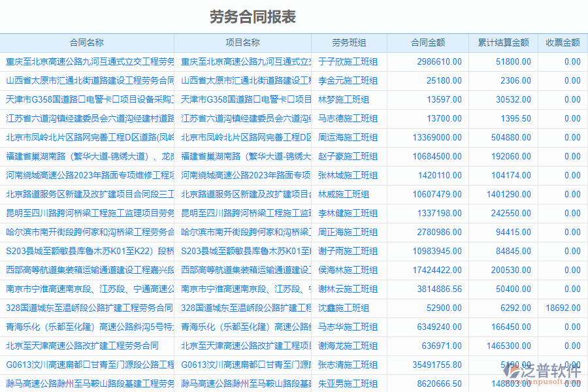Viewport: 588px width, 392px height.
Task: Sort table by 收票金额 column header
Action: [x=562, y=42]
